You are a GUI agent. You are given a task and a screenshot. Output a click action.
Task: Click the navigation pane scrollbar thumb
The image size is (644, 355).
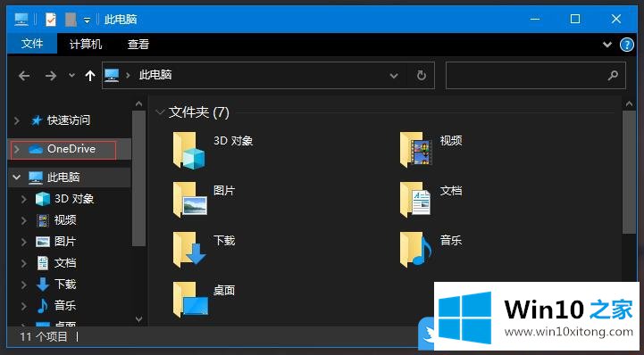tap(138, 178)
